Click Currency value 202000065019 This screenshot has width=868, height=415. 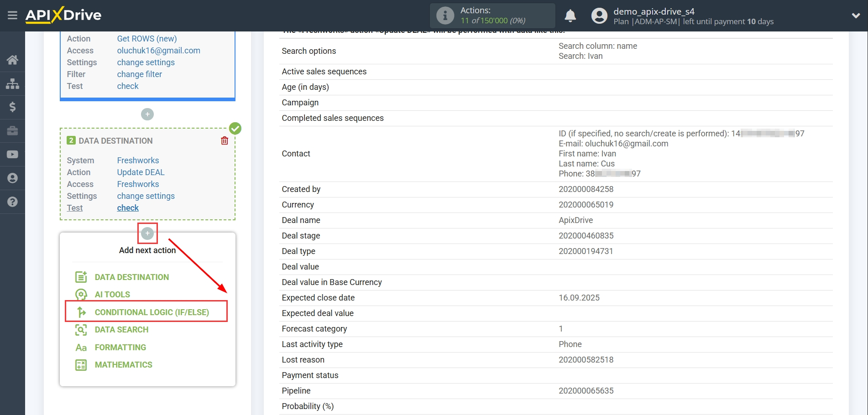586,205
